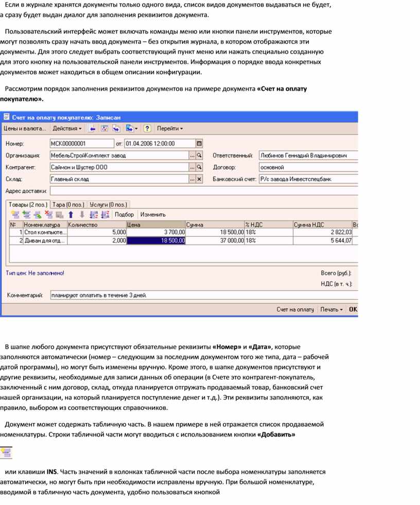Click the blue left-arrow toolbar icon
Image resolution: width=420 pixels, height=505 pixels.
[x=93, y=129]
